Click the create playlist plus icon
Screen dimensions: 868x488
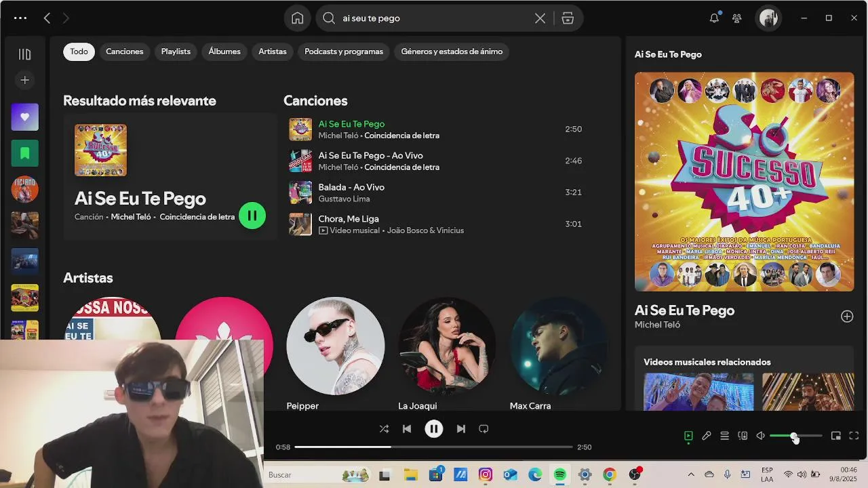[25, 80]
